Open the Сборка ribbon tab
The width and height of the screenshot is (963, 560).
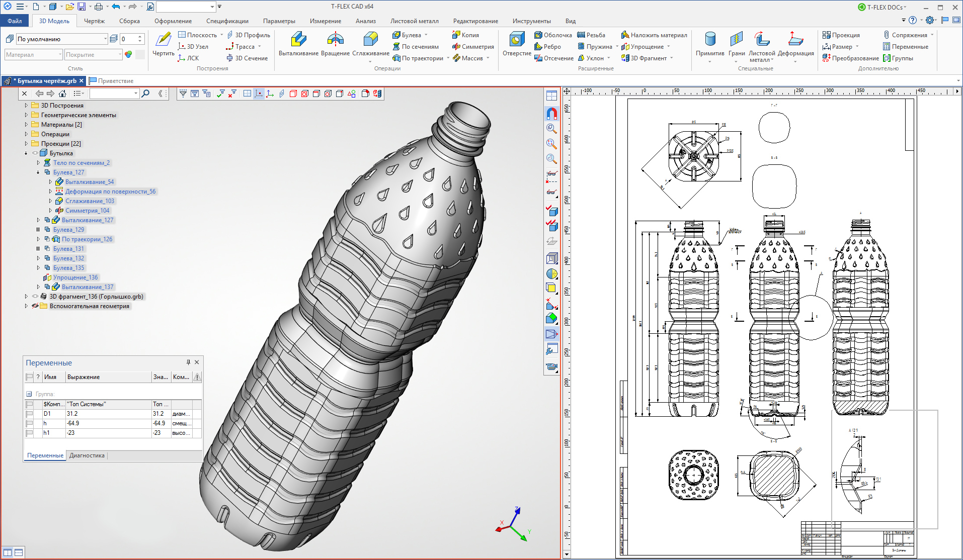click(x=129, y=21)
